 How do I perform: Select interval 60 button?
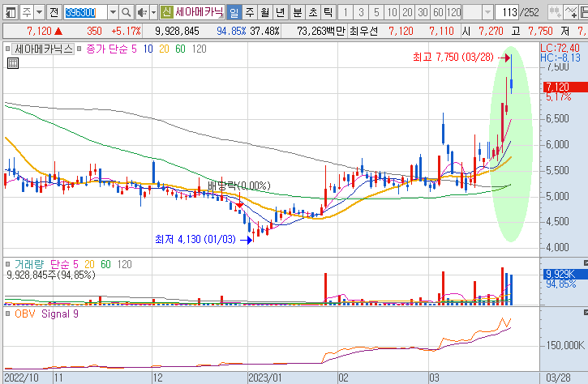438,13
